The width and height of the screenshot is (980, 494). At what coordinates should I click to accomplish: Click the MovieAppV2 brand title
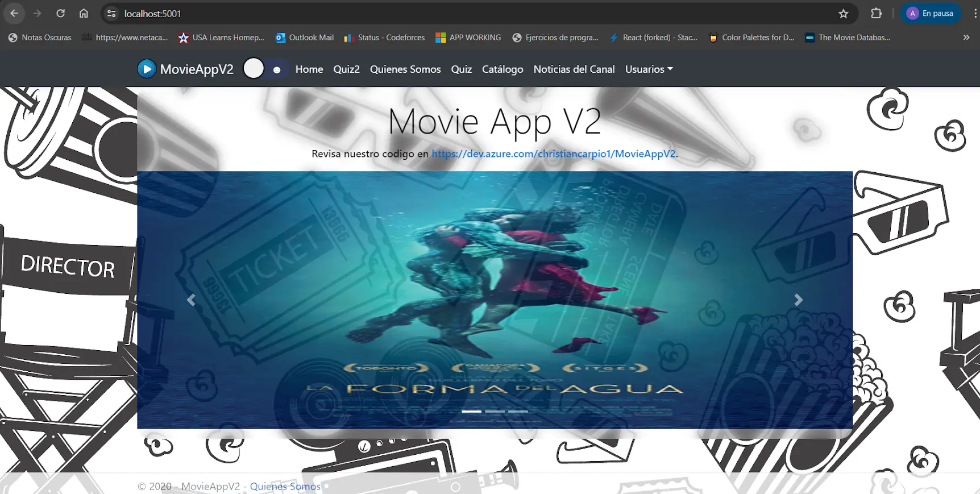pos(197,69)
